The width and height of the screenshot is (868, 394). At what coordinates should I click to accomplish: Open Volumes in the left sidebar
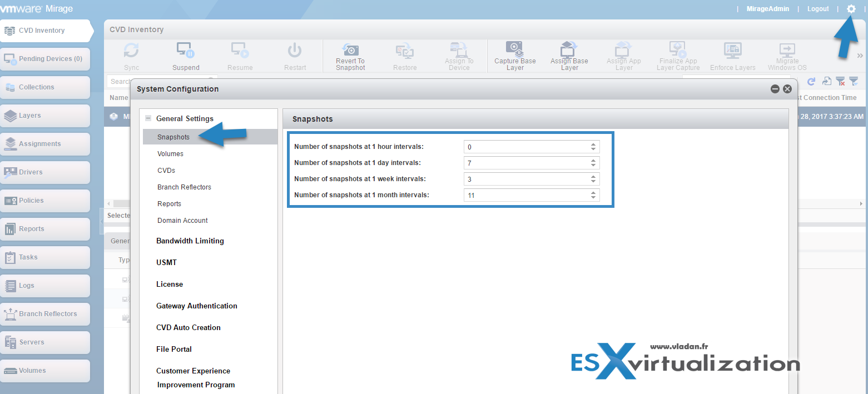tap(45, 371)
